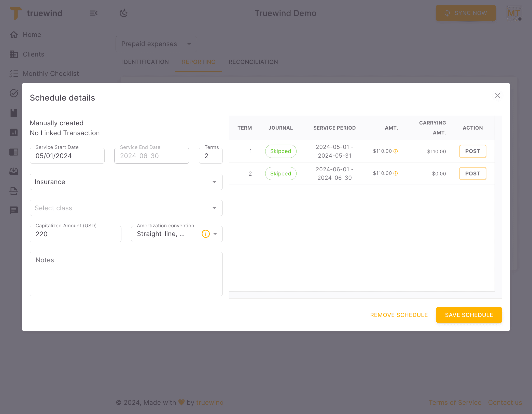Open the Amortization convention dropdown arrow
The width and height of the screenshot is (532, 414).
(215, 234)
